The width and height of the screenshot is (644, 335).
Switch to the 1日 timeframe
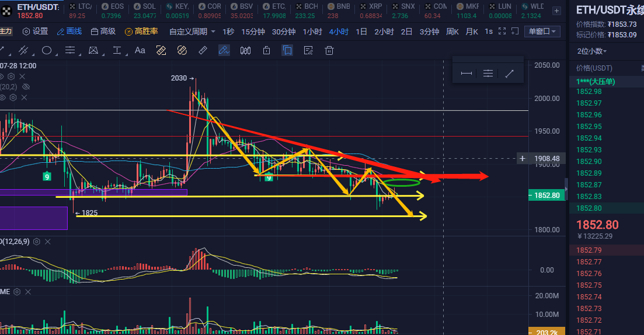(361, 31)
